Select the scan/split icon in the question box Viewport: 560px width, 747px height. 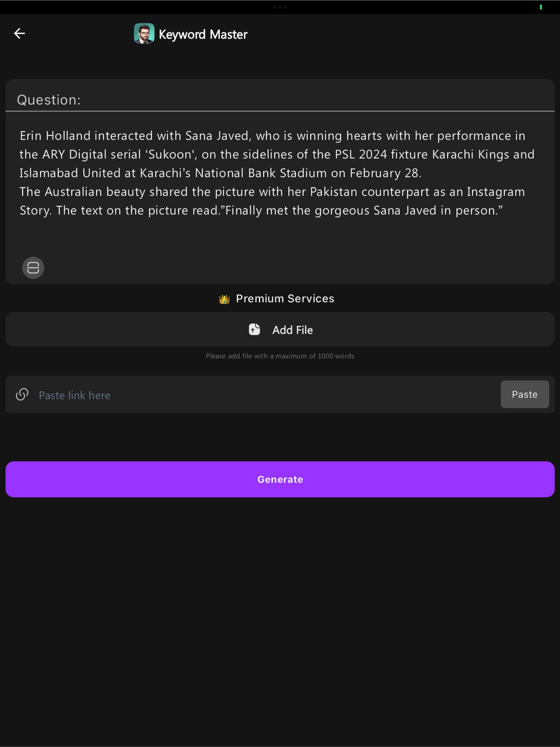[x=33, y=267]
